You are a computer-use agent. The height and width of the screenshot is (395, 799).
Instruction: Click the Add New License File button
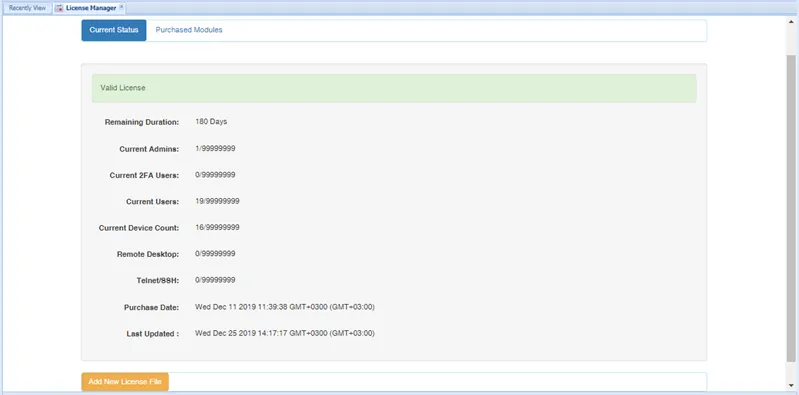[x=125, y=382]
